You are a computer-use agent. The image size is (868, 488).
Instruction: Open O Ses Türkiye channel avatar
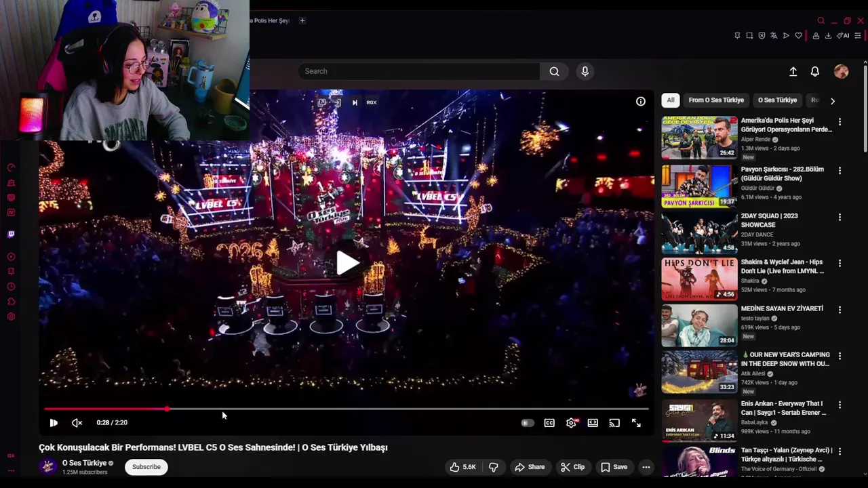point(47,466)
